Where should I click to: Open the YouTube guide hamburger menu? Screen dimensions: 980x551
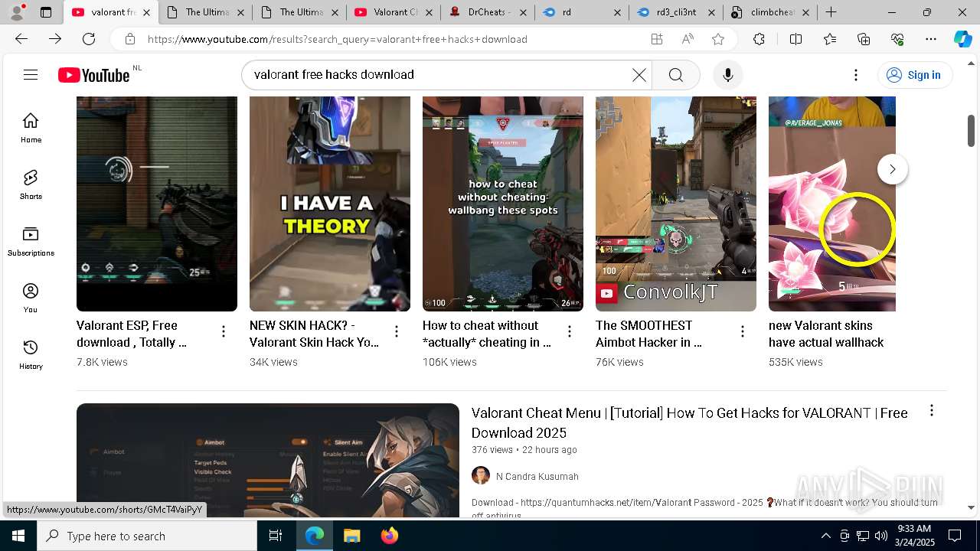click(x=31, y=74)
